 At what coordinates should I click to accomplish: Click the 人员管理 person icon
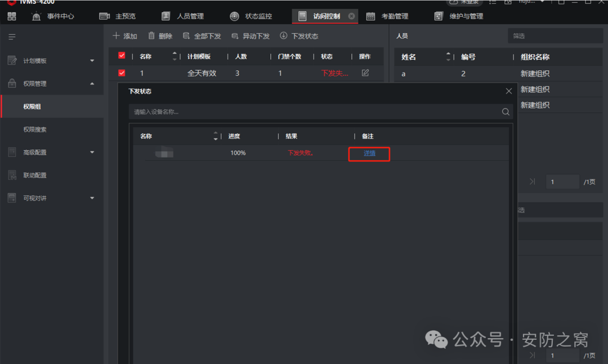[x=166, y=16]
